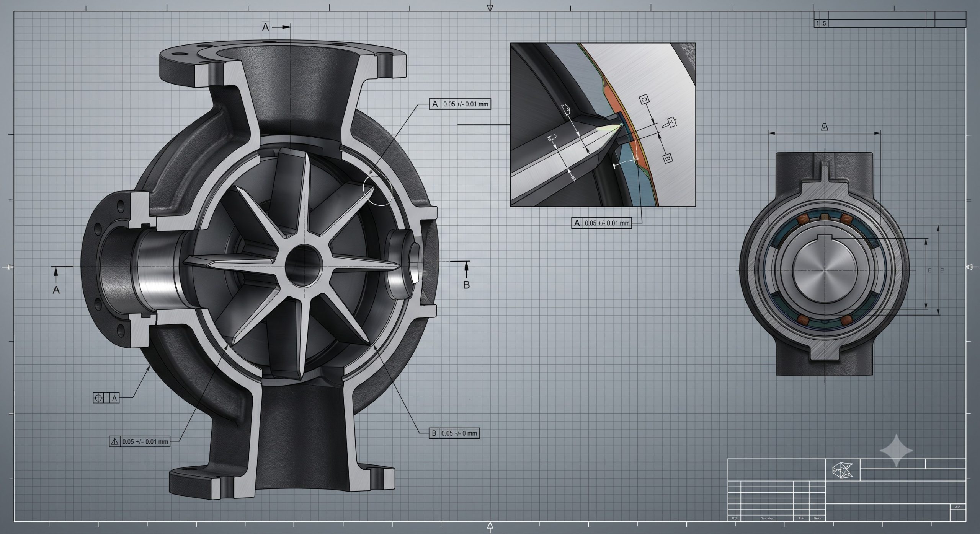Click the top tolerance callout "A 0.05 +/- 0.01 mm" beside the volute

pyautogui.click(x=460, y=104)
